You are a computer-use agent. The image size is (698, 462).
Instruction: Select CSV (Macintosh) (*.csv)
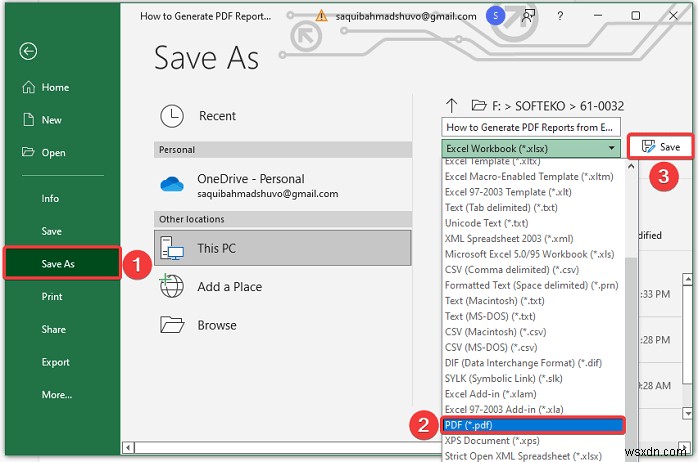click(495, 332)
